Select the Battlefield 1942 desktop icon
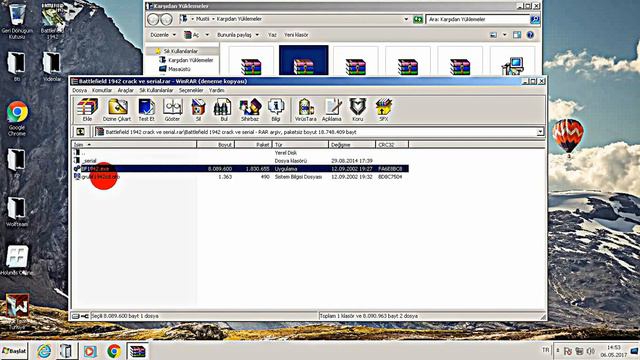 pos(53,20)
